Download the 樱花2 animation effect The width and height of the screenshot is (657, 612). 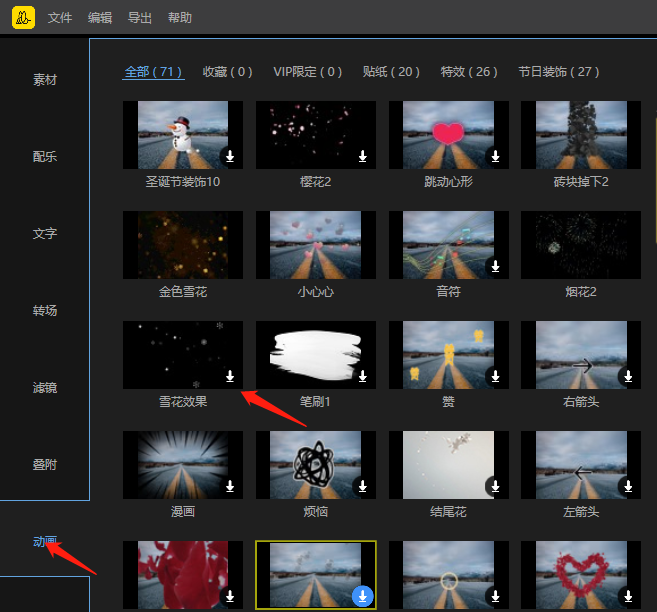[x=363, y=156]
